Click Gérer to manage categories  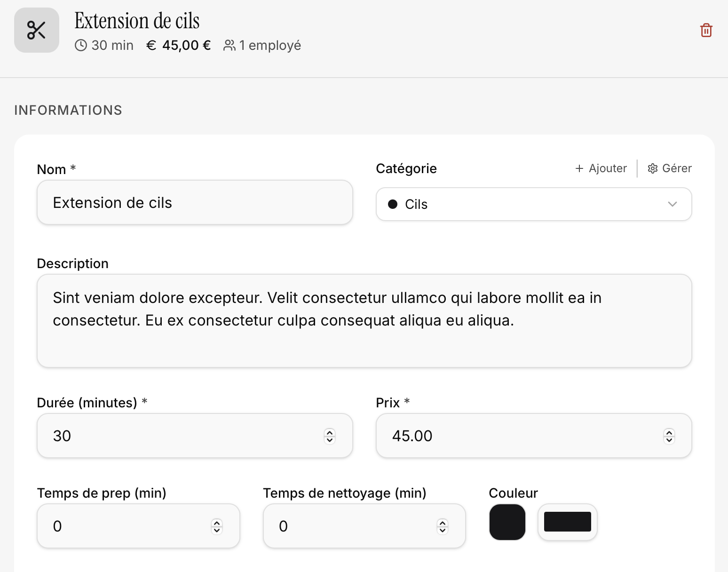tap(677, 168)
